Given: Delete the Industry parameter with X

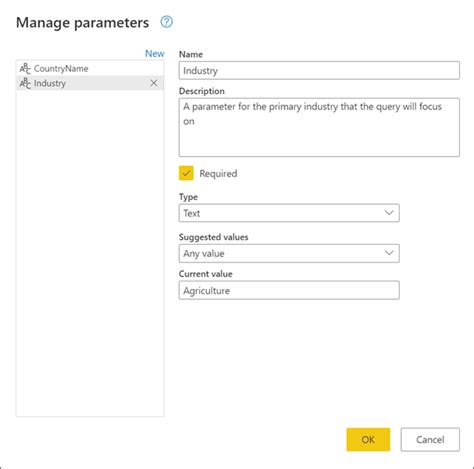Looking at the screenshot, I should (154, 83).
